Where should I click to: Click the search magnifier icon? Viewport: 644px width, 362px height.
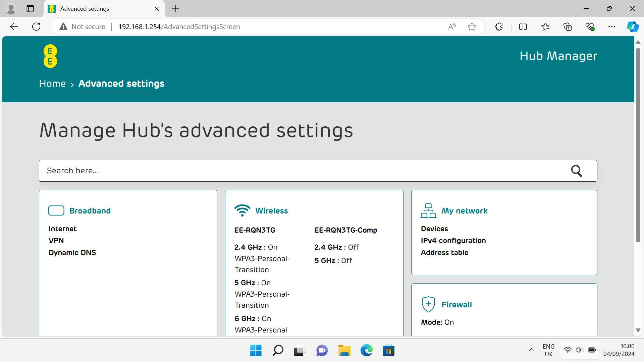(x=577, y=171)
